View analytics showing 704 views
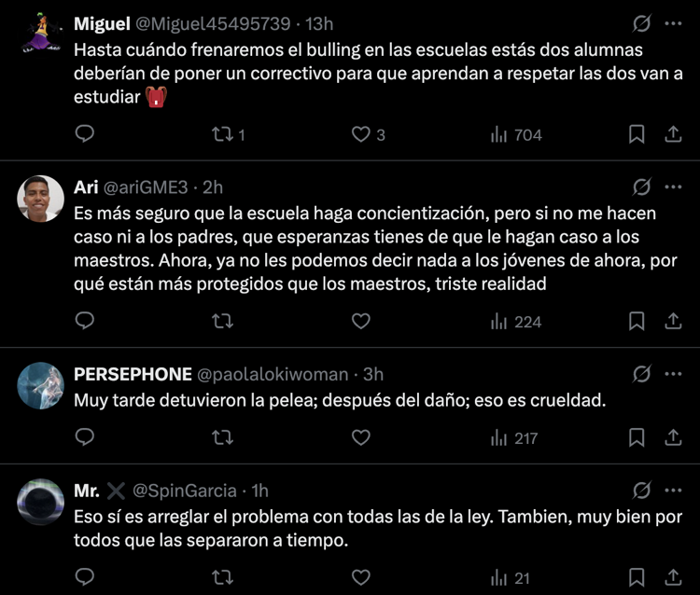Viewport: 700px width, 595px height. pos(516,134)
